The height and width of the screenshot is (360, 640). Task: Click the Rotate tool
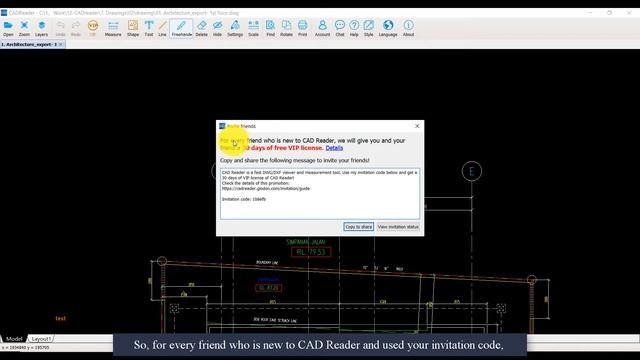click(287, 29)
